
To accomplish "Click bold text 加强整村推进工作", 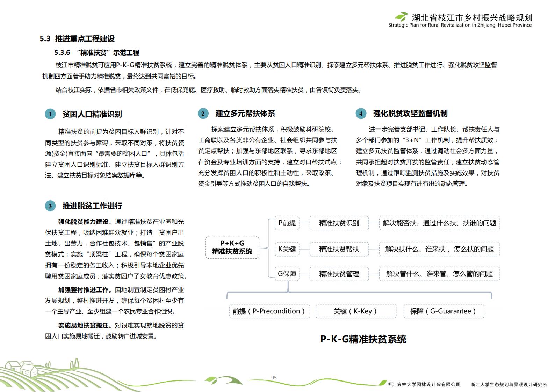I will 83,290.
